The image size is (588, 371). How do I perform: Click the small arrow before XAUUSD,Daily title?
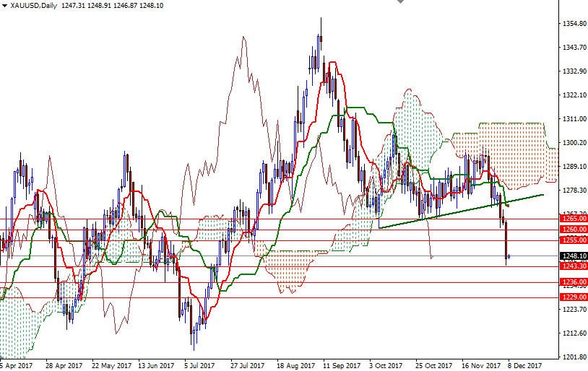pos(4,6)
